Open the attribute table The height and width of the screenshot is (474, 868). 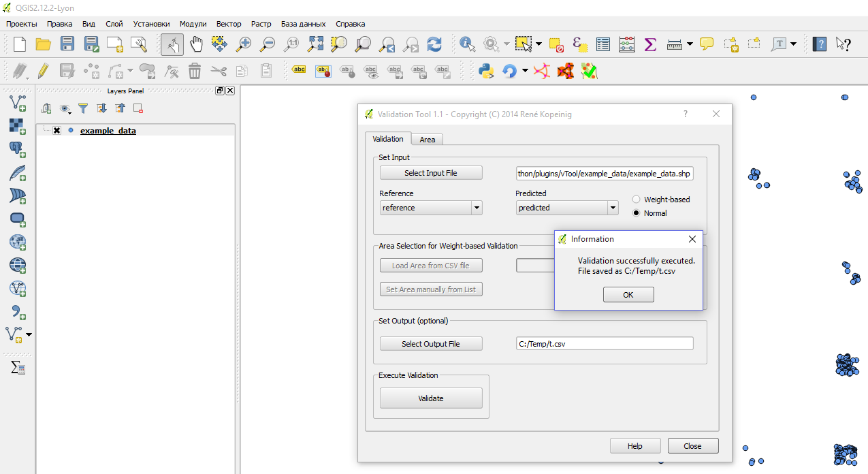tap(603, 44)
